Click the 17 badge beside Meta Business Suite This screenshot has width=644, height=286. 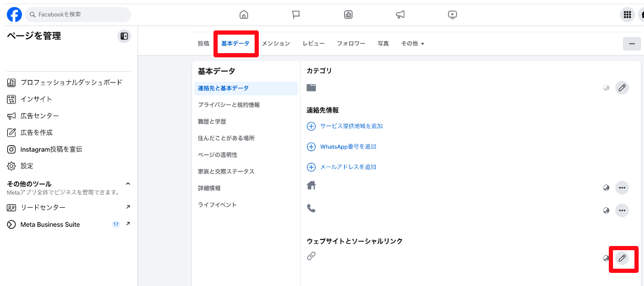pos(116,225)
